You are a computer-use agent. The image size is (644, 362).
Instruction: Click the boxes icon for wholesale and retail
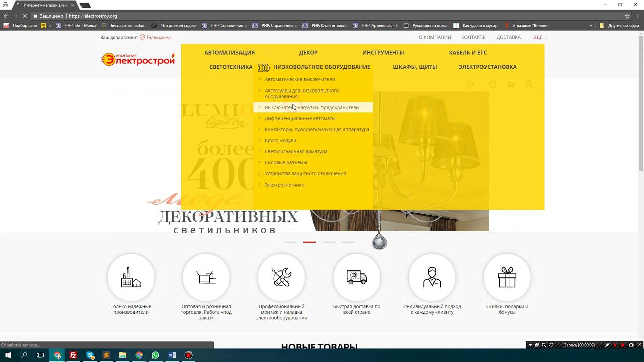pos(206,277)
